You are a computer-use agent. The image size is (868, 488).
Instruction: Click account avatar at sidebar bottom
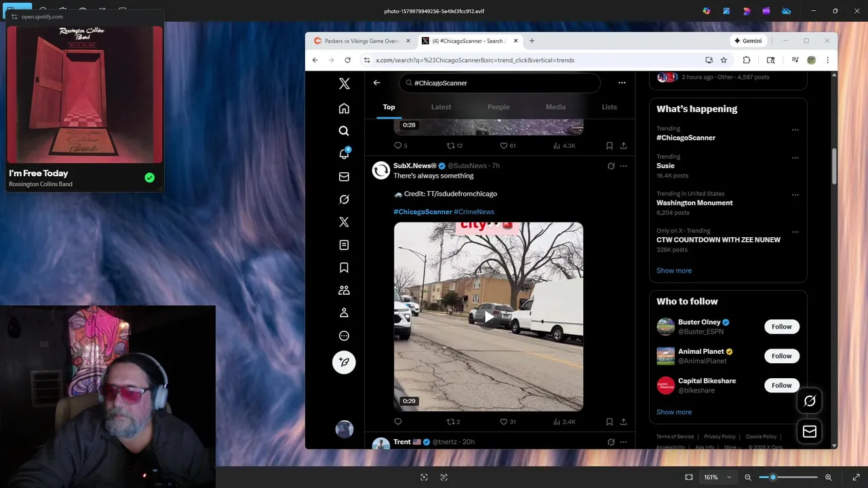(344, 429)
